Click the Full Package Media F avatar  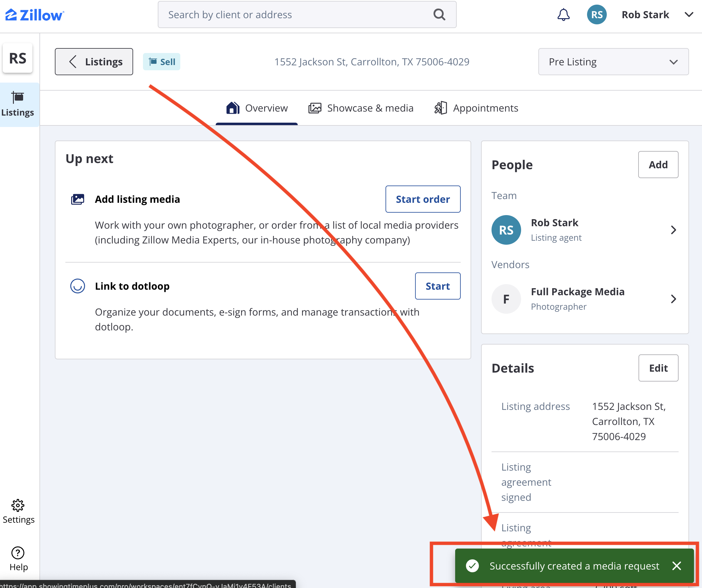click(506, 299)
